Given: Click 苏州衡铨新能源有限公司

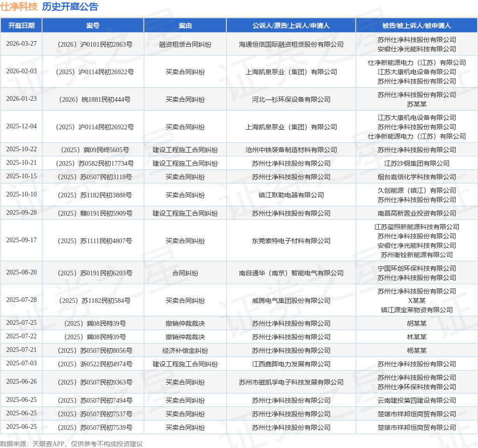Looking at the screenshot, I should coord(417,255).
